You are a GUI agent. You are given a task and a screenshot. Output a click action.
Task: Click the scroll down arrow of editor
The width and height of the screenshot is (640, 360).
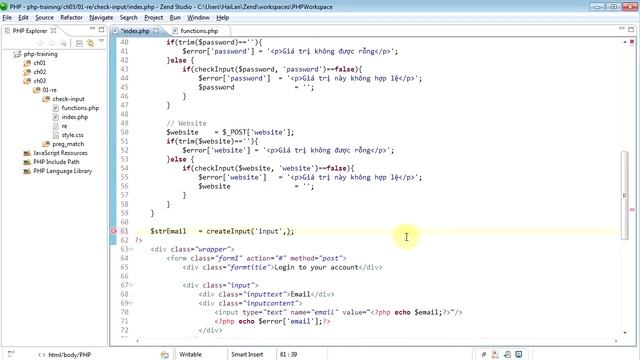click(x=624, y=333)
